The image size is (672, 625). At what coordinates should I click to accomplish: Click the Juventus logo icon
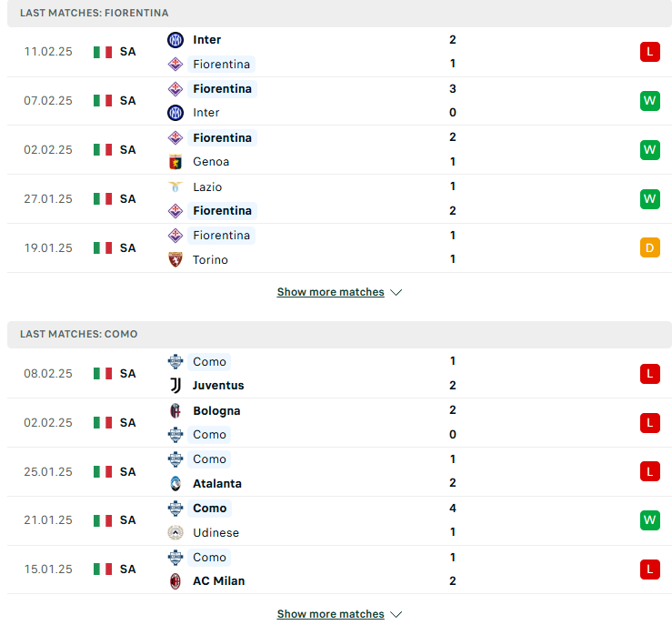pyautogui.click(x=176, y=386)
